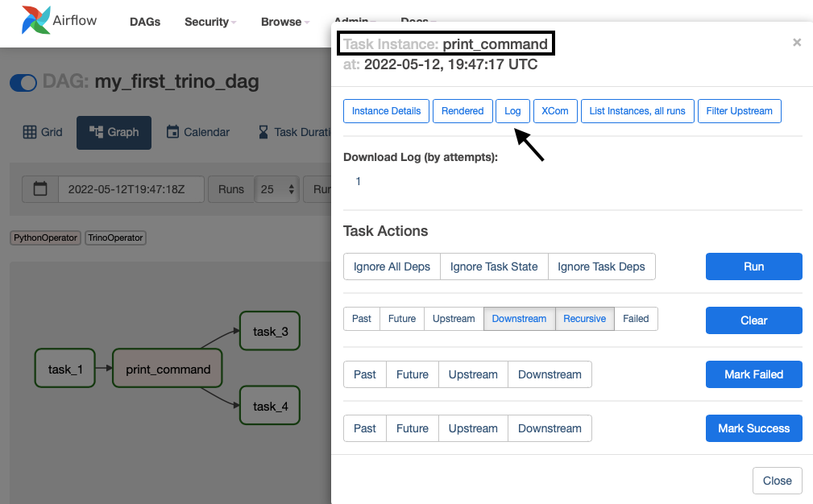Download log attempt 1
This screenshot has height=504, width=813.
(359, 181)
